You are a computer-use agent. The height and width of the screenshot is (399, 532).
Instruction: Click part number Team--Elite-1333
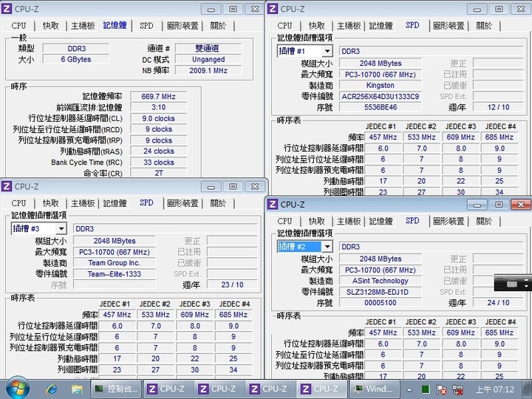(x=115, y=274)
